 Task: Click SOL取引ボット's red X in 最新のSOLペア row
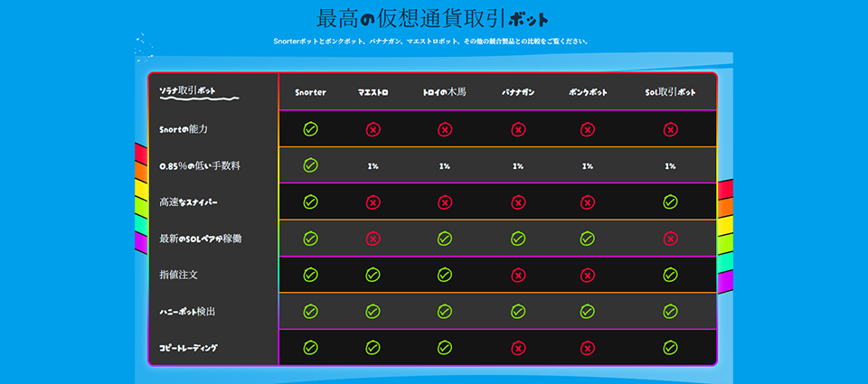click(670, 239)
